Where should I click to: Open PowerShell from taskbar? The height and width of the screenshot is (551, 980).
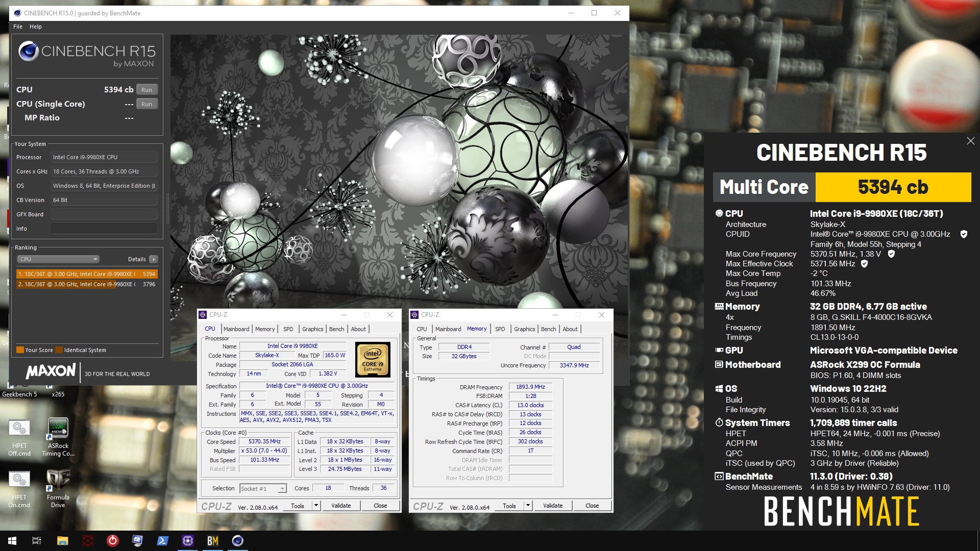click(162, 541)
